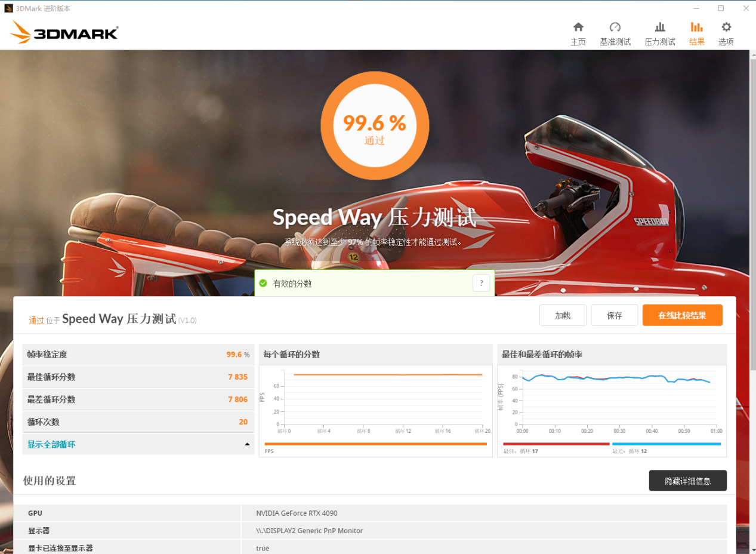Click the 最差循环分数 7 806 row
The image size is (756, 554).
coord(138,399)
